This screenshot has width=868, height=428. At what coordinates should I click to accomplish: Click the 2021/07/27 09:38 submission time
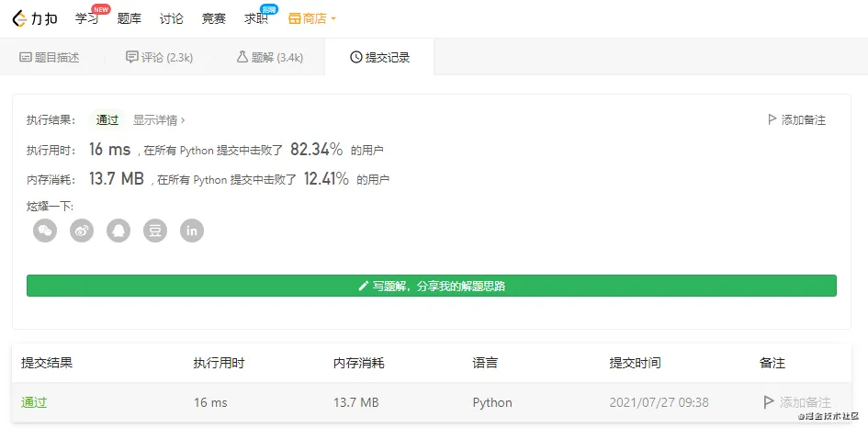click(x=659, y=402)
